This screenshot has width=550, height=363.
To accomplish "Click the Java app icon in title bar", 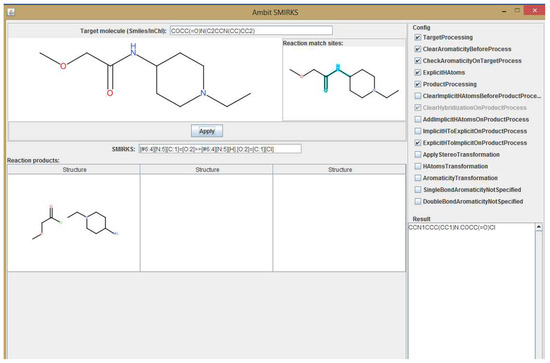I will [11, 12].
